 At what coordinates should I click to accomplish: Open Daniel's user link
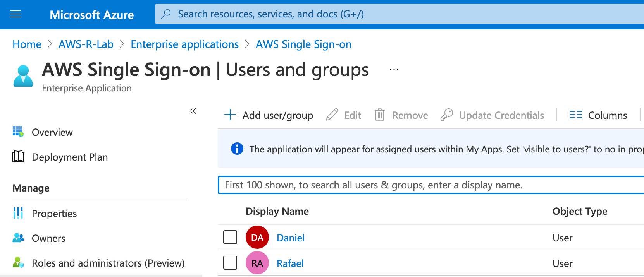pyautogui.click(x=291, y=238)
